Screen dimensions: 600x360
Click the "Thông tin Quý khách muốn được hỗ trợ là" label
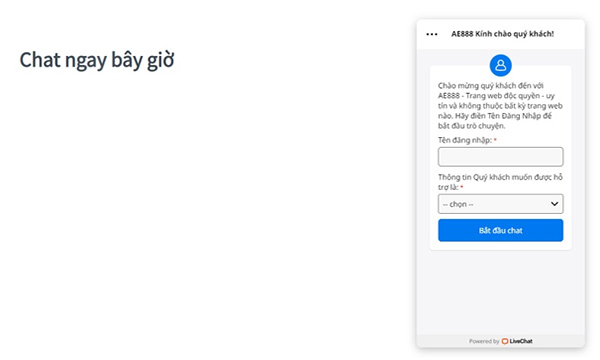pyautogui.click(x=500, y=182)
